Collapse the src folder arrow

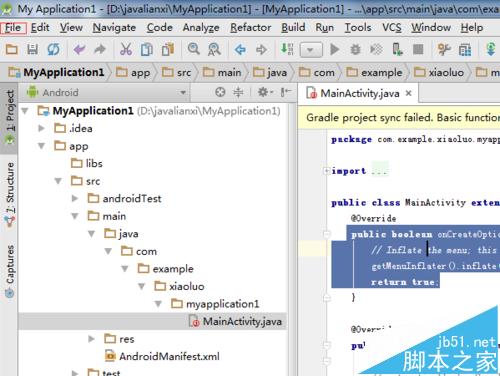click(58, 181)
